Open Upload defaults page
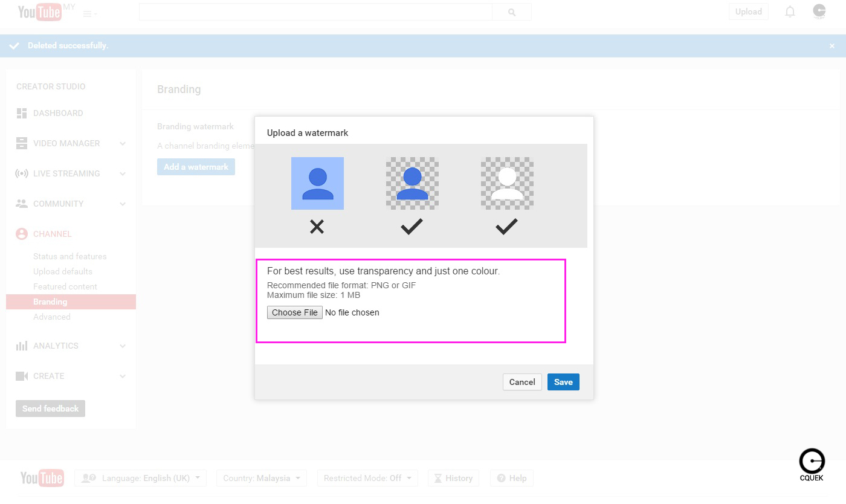Image resolution: width=846 pixels, height=504 pixels. tap(63, 271)
